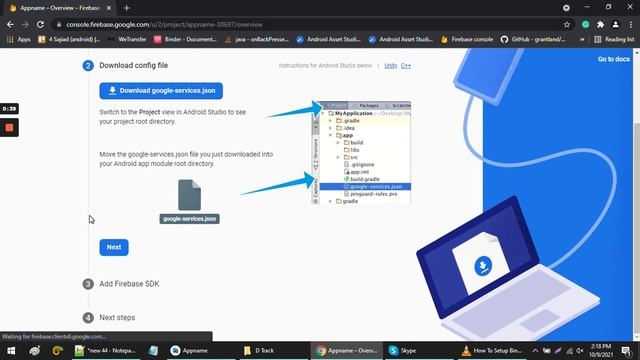Open the first Android Asset Studio bookmark
Viewport: 640px width, 360px height.
(329, 39)
